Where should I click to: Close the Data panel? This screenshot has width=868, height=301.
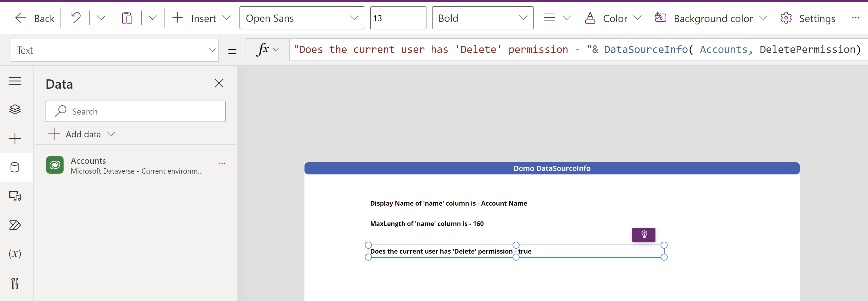[x=219, y=83]
